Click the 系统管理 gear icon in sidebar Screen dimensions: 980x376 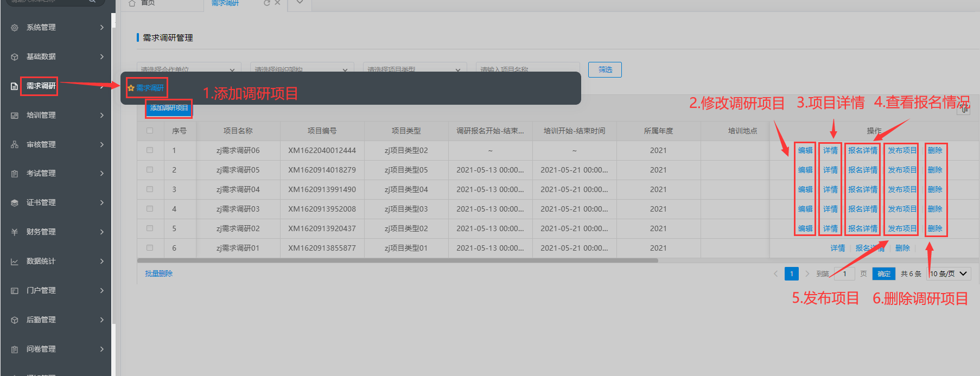(15, 28)
